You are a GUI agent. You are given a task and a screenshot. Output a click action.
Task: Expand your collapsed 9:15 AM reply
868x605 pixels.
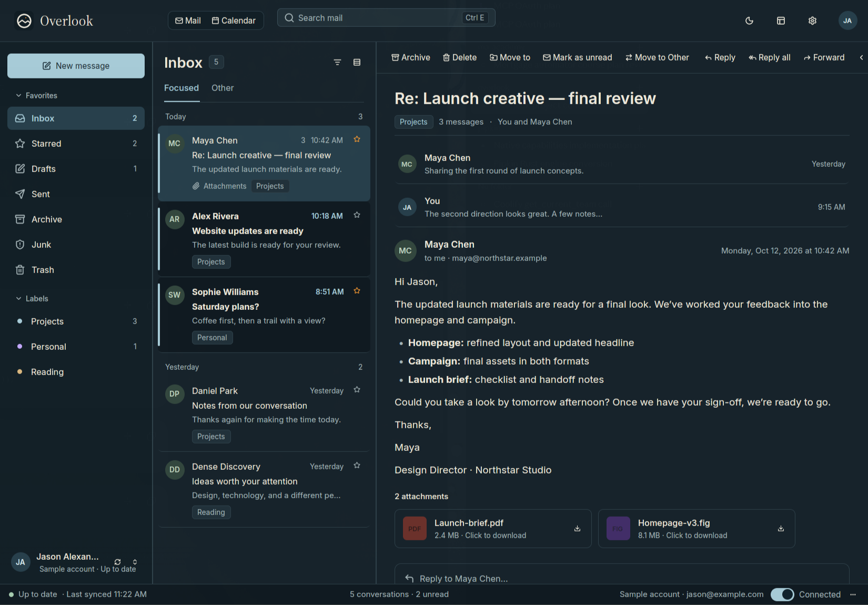click(622, 207)
